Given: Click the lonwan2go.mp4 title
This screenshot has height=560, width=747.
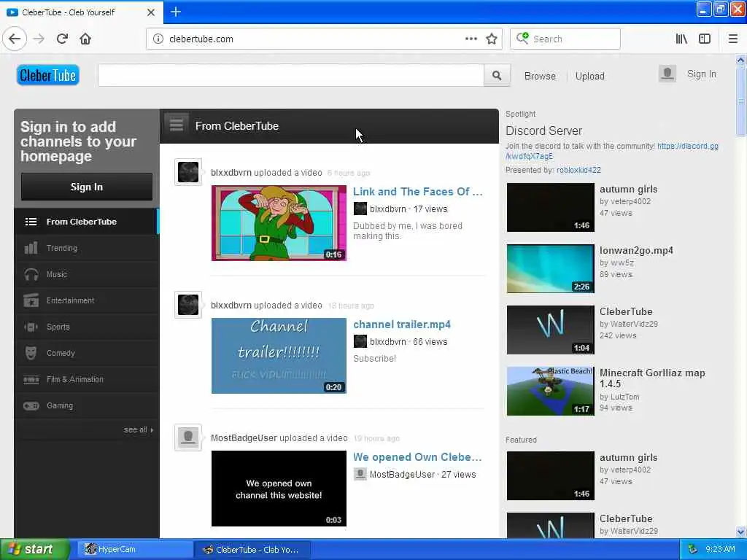Looking at the screenshot, I should (636, 251).
